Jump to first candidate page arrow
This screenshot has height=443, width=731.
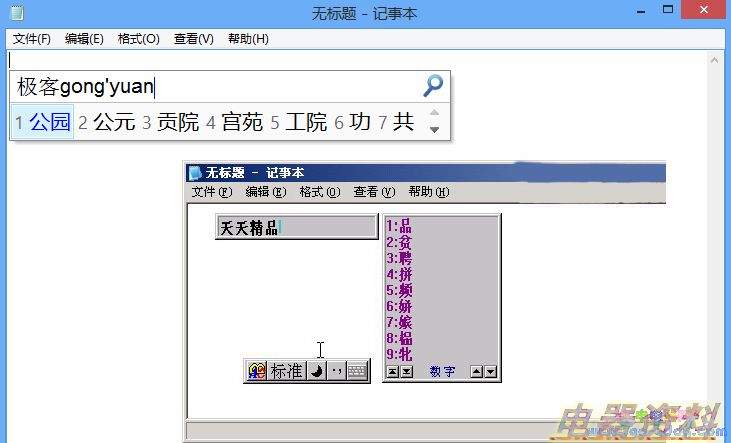(393, 372)
